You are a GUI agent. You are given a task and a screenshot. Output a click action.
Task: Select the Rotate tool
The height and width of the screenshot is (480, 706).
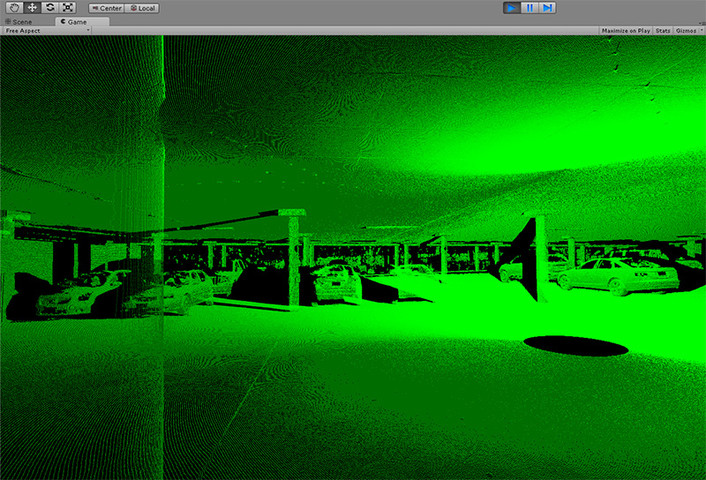(50, 8)
